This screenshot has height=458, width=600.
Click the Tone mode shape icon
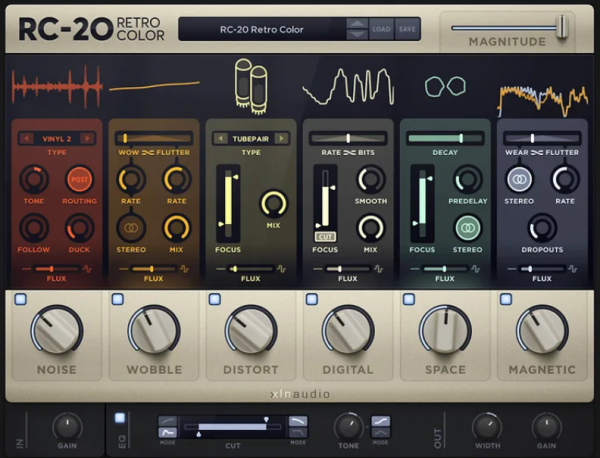(x=381, y=424)
